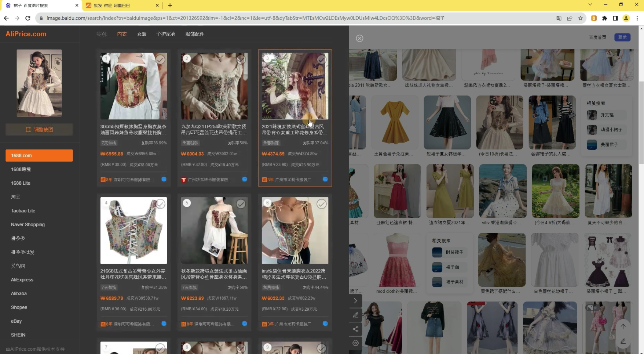The image size is (644, 354).
Task: Open the 土黄色裙子 yellow dress image
Action: coord(395,123)
